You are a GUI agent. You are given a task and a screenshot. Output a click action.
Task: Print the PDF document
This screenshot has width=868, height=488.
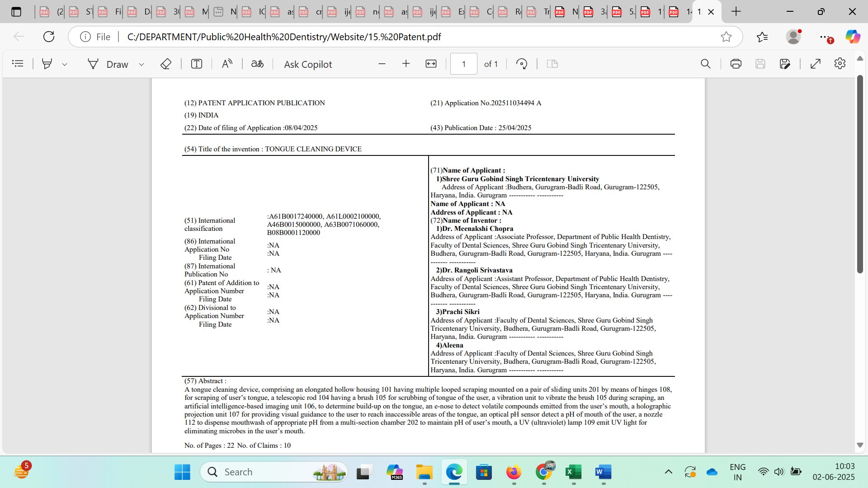point(736,64)
